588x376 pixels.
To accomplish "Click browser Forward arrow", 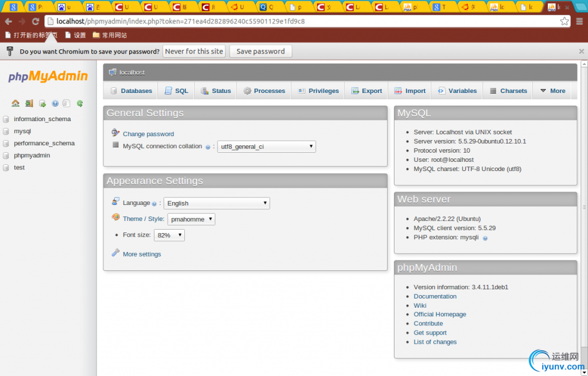I will [x=22, y=21].
